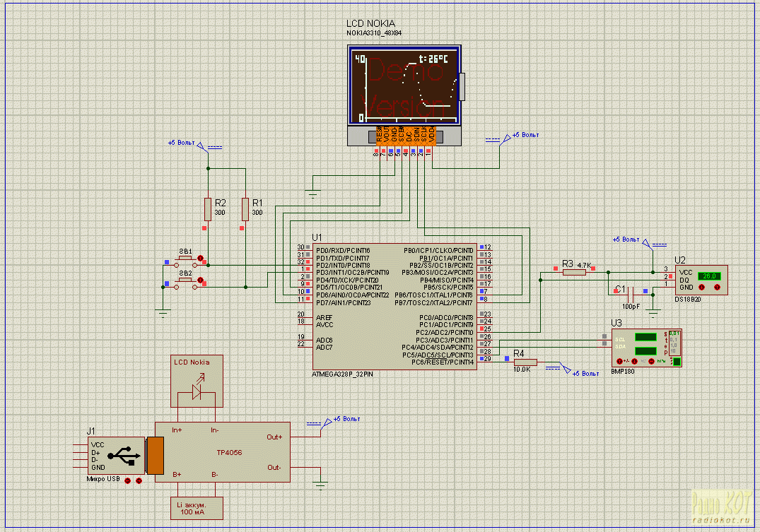Click the orange LCD connector pin header
The height and width of the screenshot is (532, 760).
(405, 135)
